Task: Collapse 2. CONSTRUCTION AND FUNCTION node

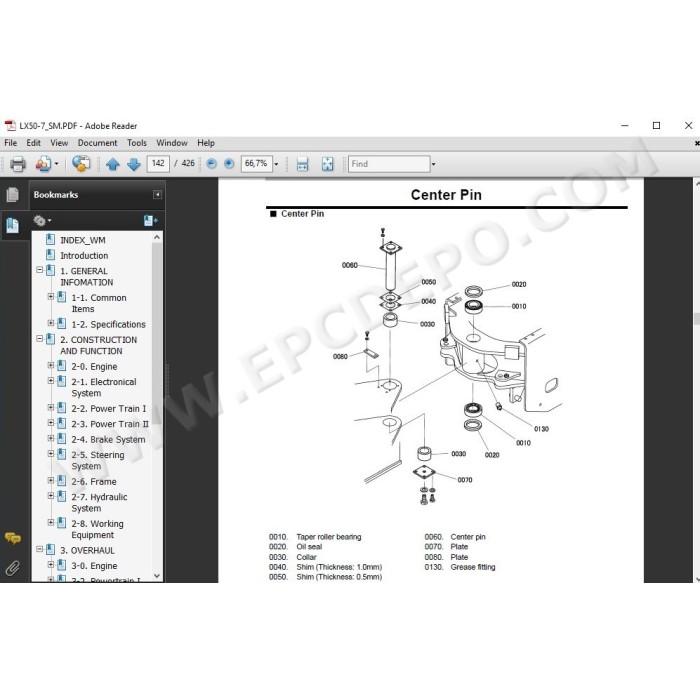Action: [39, 339]
